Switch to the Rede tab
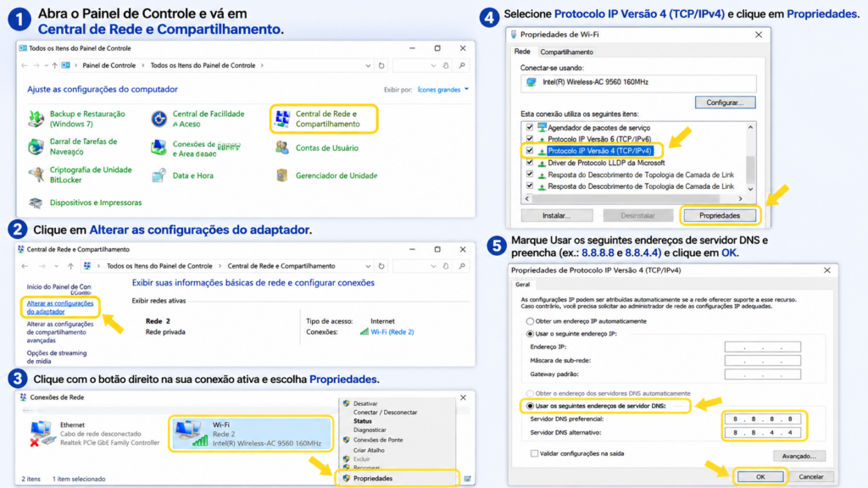The width and height of the screenshot is (868, 488). click(522, 52)
